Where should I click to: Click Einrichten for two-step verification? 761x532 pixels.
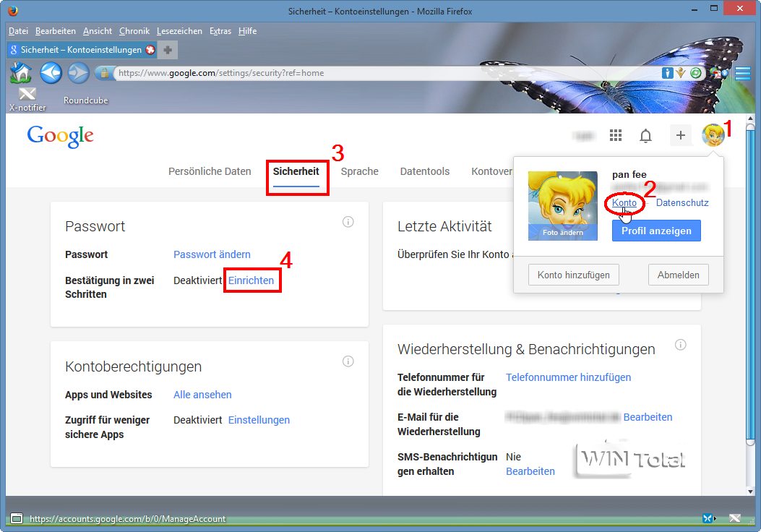coord(251,280)
